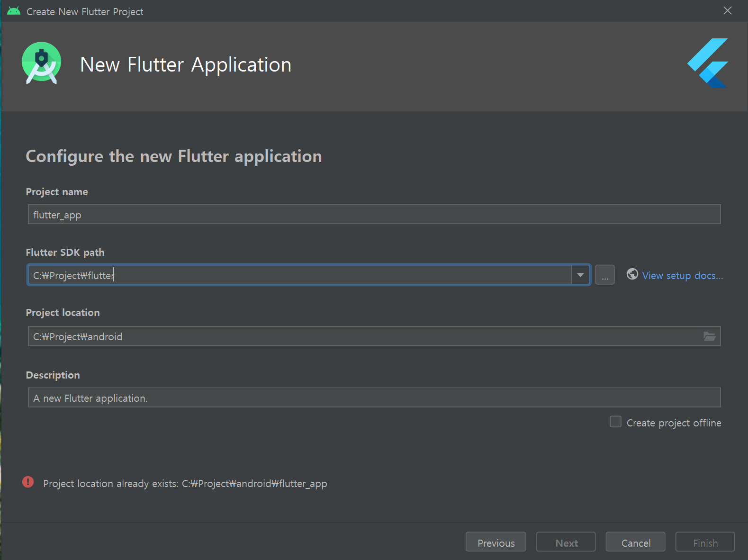Click the 'Project name' label

click(x=57, y=192)
